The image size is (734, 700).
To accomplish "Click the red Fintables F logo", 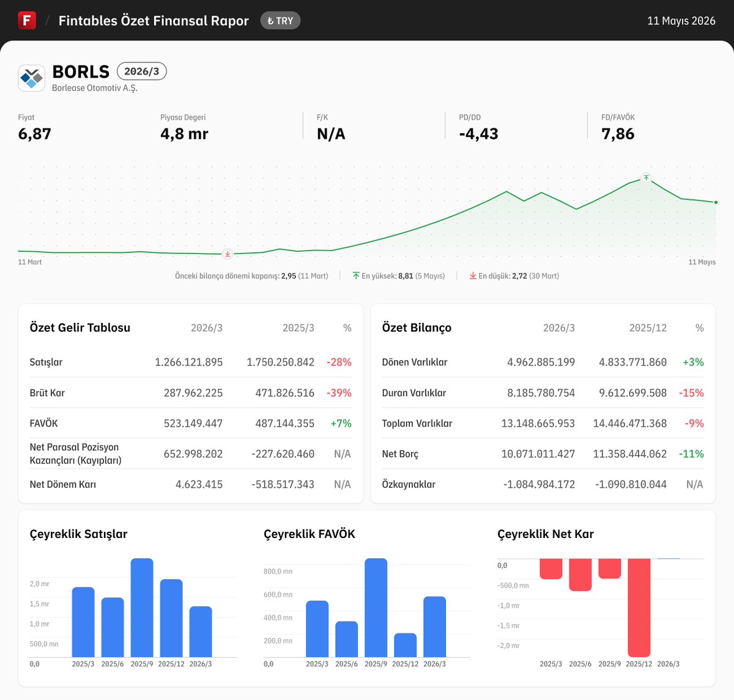I will [x=27, y=20].
